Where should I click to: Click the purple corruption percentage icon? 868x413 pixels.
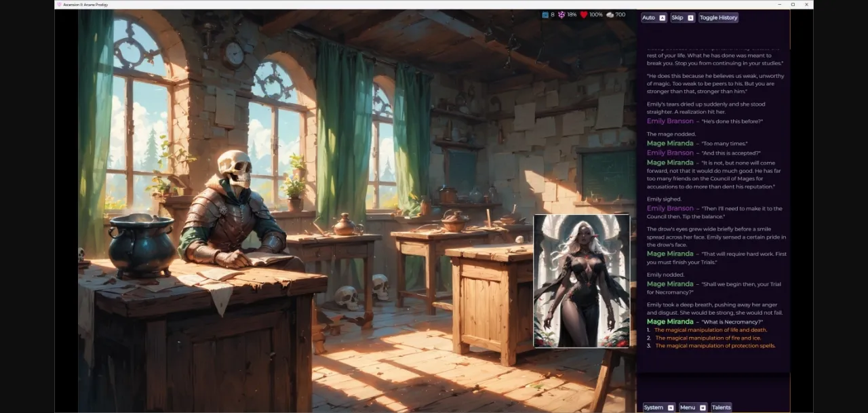(561, 14)
